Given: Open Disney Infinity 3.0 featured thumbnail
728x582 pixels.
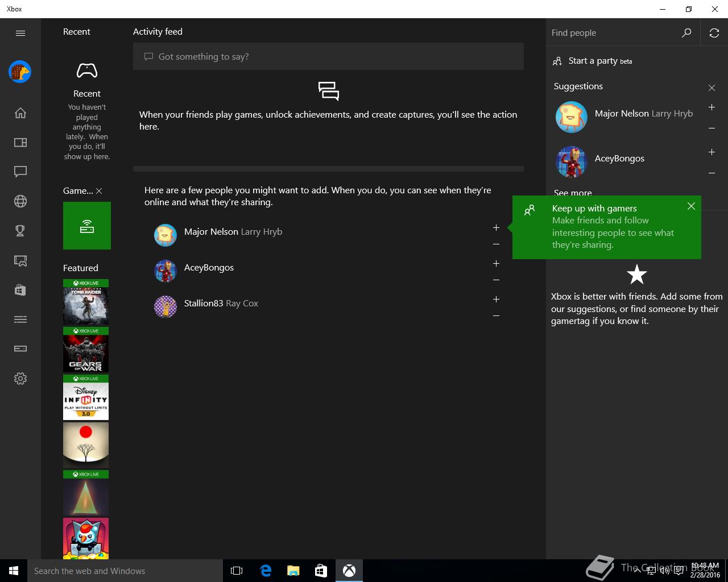Looking at the screenshot, I should click(x=86, y=397).
